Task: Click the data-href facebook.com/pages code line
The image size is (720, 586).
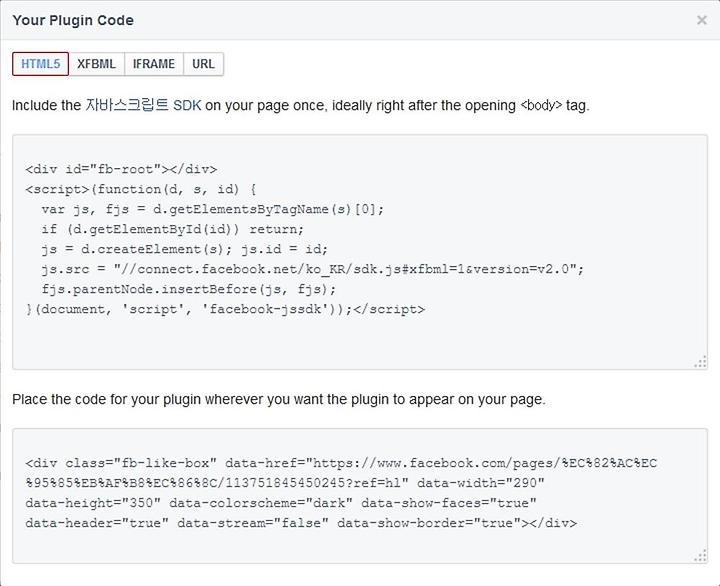Action: tap(341, 463)
